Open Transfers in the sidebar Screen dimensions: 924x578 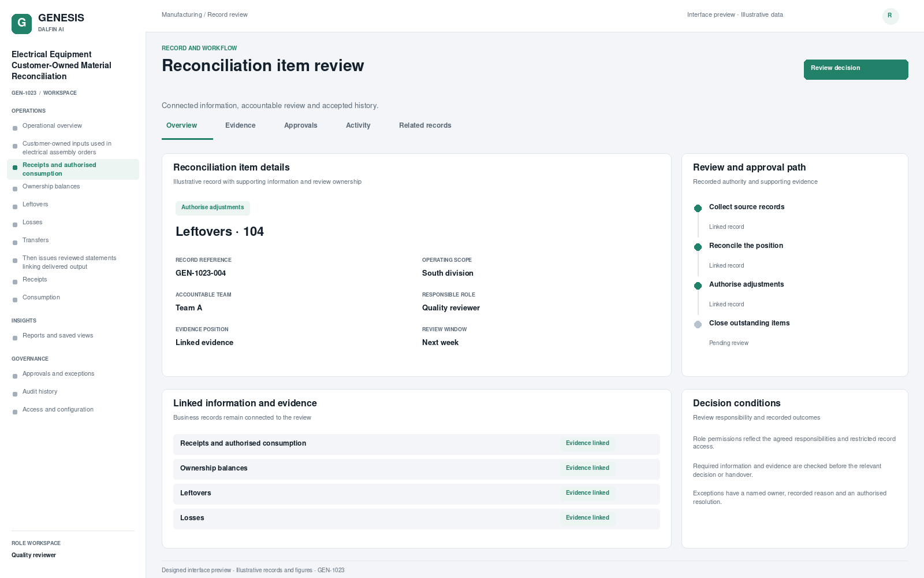click(x=73, y=240)
